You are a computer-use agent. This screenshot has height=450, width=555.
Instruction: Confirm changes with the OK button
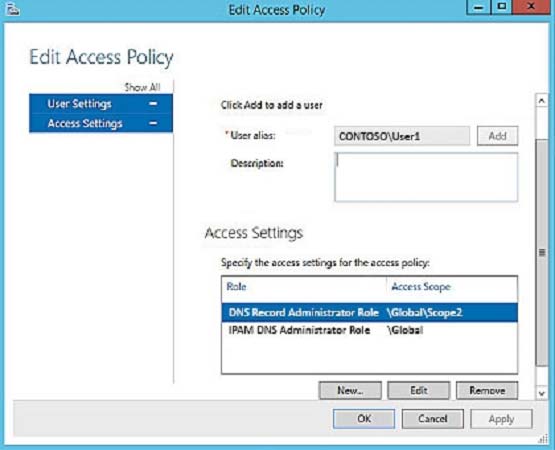(364, 419)
